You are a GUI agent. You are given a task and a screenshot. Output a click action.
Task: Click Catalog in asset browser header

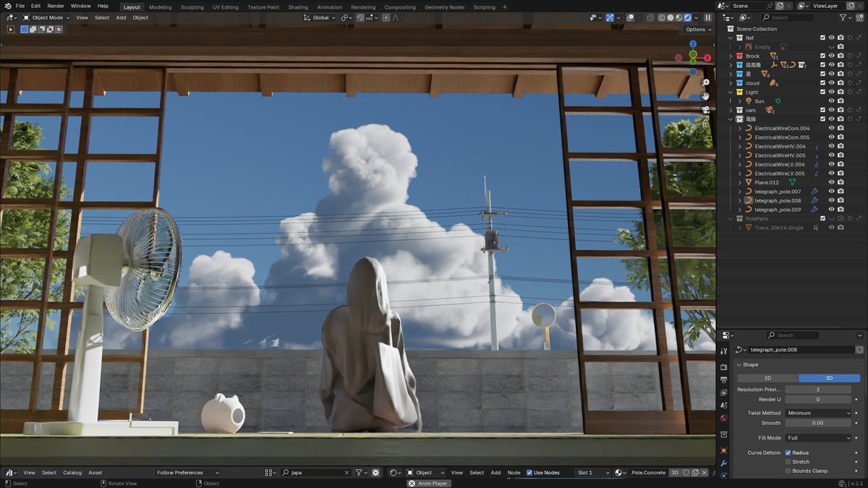pos(72,473)
